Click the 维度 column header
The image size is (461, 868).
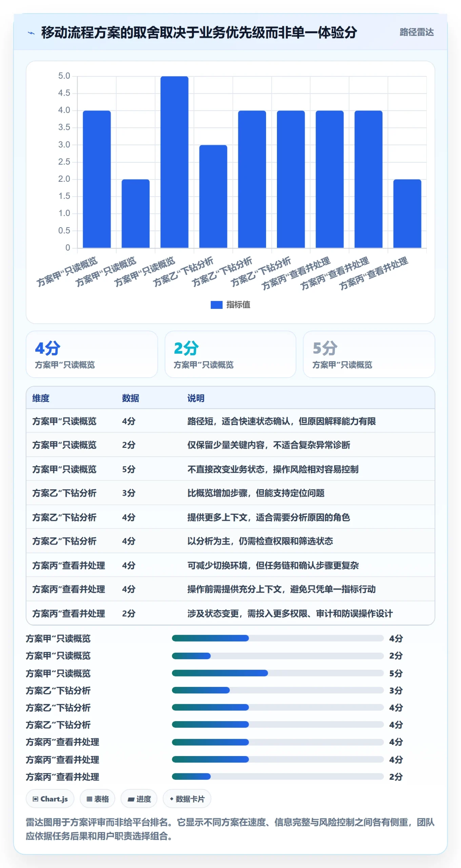click(x=41, y=398)
